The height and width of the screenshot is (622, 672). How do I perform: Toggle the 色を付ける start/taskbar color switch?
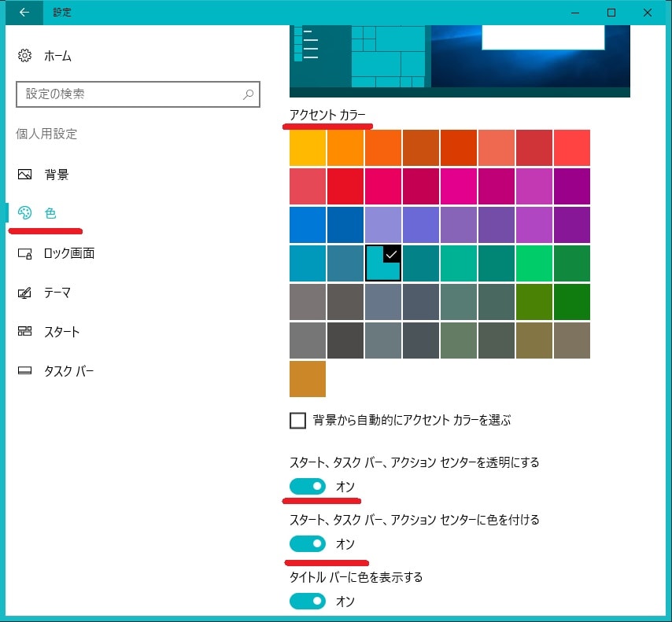(x=308, y=544)
